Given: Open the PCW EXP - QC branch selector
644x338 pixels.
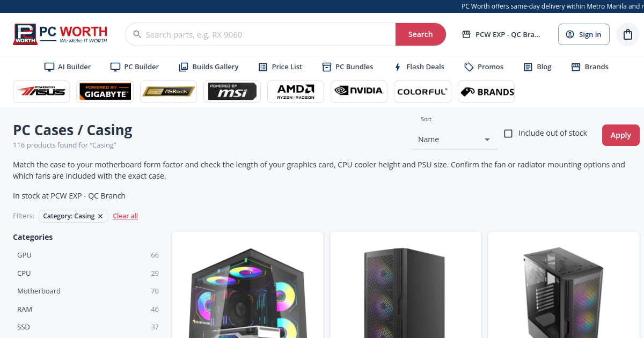Looking at the screenshot, I should [501, 34].
